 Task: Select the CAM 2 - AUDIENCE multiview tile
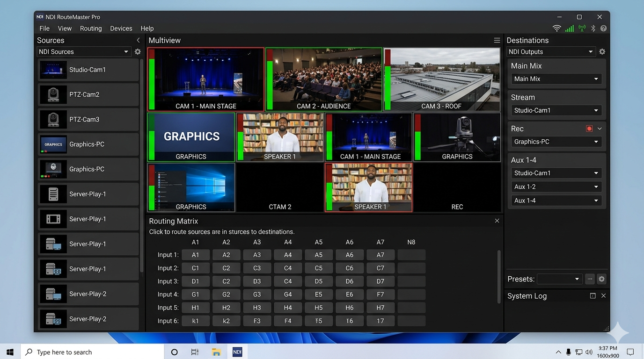coord(324,79)
